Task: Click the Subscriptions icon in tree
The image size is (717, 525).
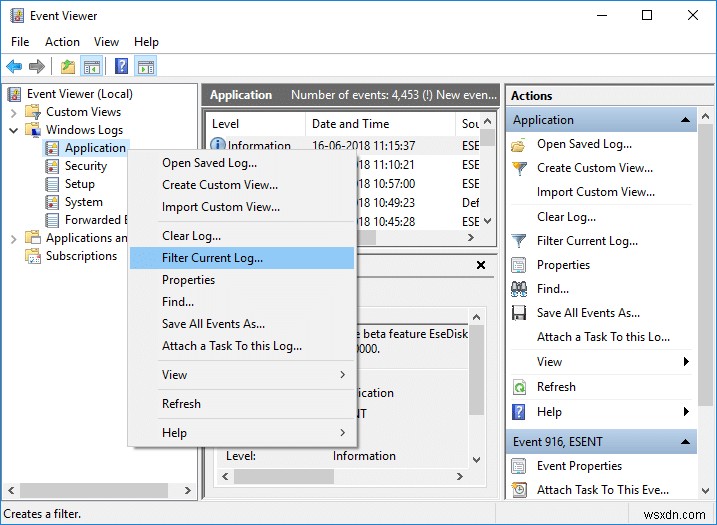Action: point(33,256)
